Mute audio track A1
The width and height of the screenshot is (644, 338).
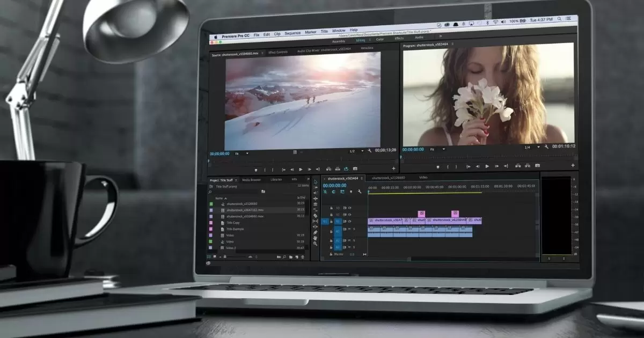349,228
